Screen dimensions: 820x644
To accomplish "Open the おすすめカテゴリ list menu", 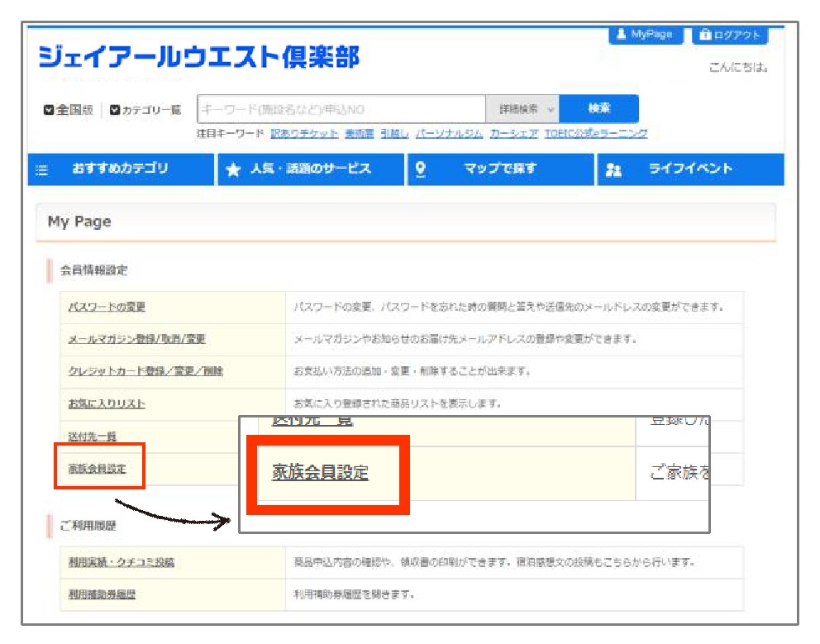I will coord(121,169).
